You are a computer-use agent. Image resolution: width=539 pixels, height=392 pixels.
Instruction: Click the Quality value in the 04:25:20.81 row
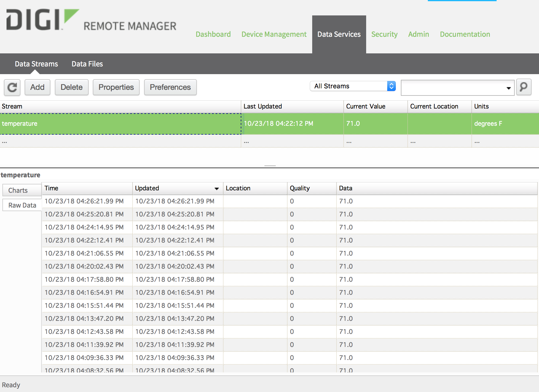tap(292, 214)
